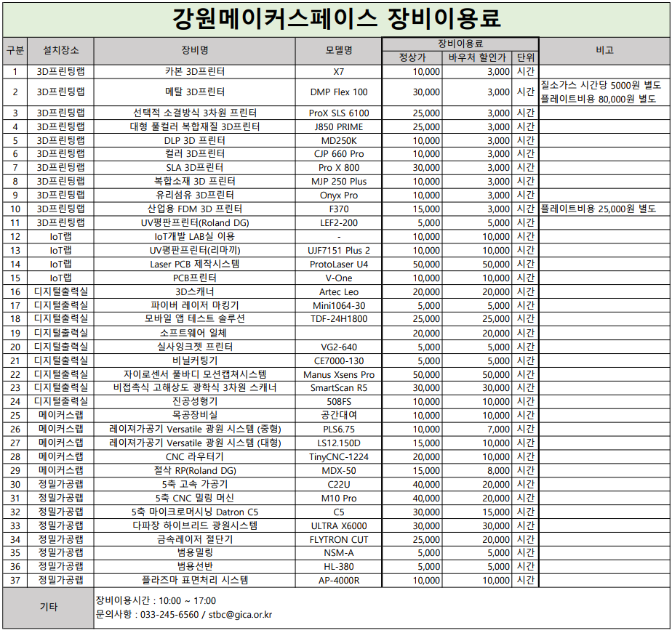Select the 'FLYTRON CUT' model cell
This screenshot has width=672, height=633.
coord(339,539)
